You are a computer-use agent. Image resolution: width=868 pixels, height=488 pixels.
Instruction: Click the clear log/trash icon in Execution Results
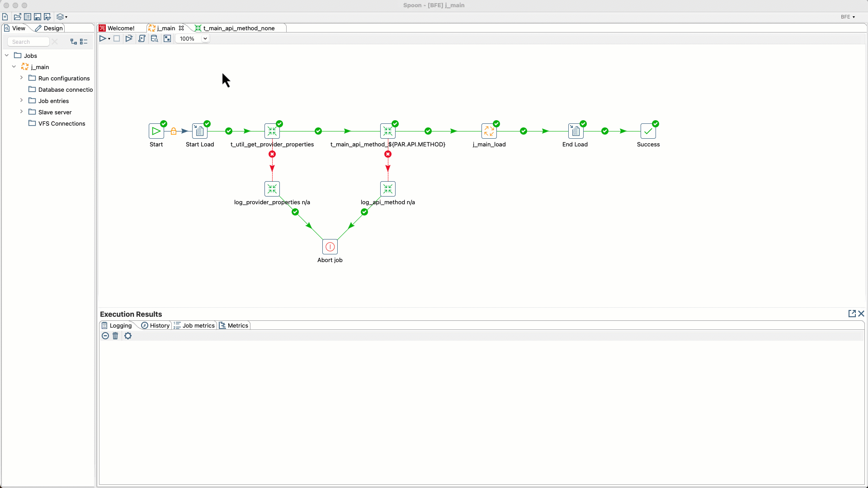[x=116, y=335]
